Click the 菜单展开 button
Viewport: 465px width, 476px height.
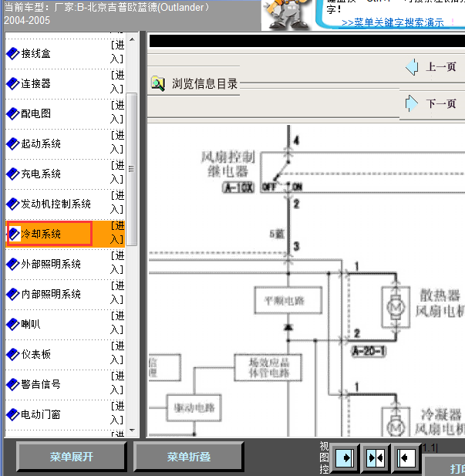click(71, 457)
